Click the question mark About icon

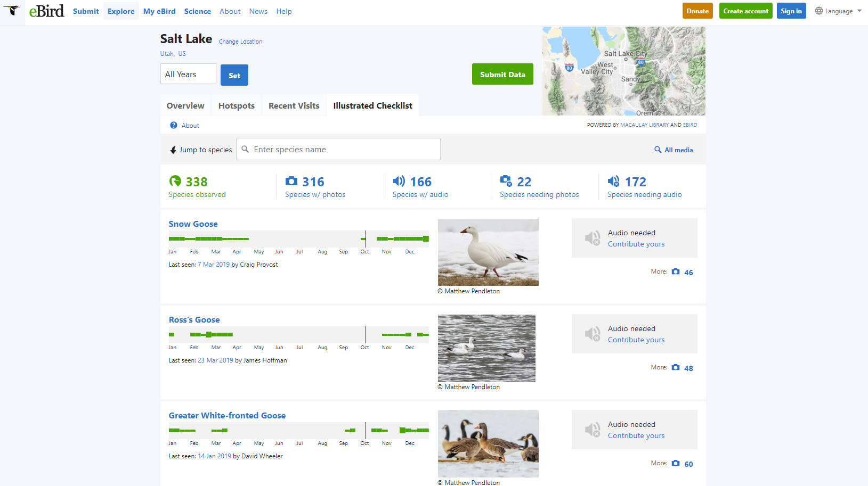point(174,126)
